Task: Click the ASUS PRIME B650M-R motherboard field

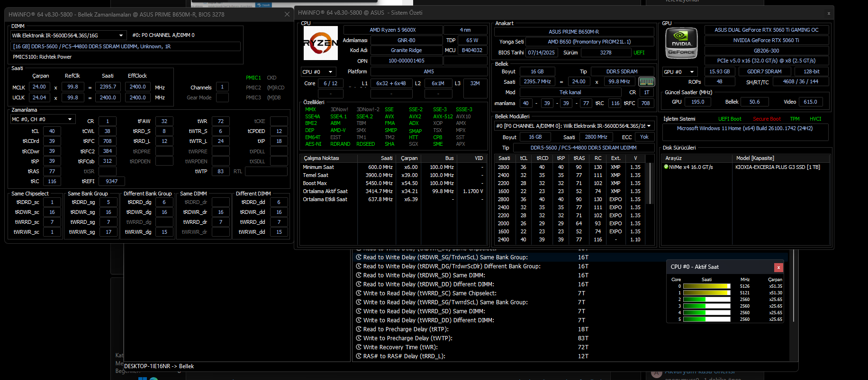Action: 574,32
